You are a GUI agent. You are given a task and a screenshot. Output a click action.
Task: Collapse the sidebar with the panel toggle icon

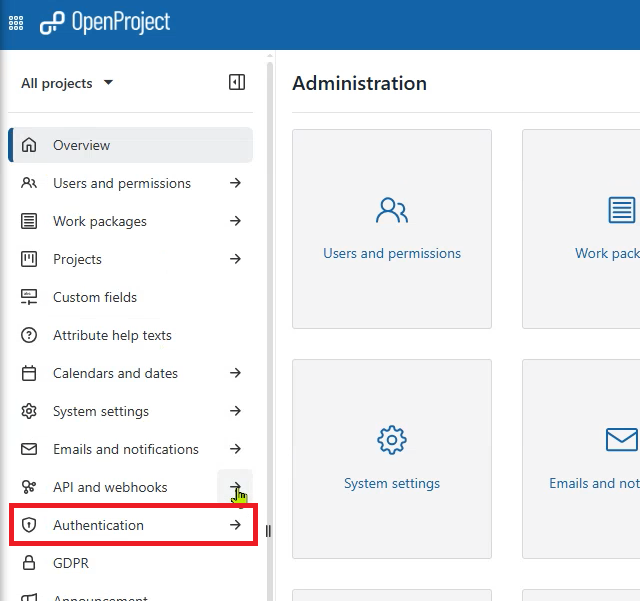(x=237, y=82)
